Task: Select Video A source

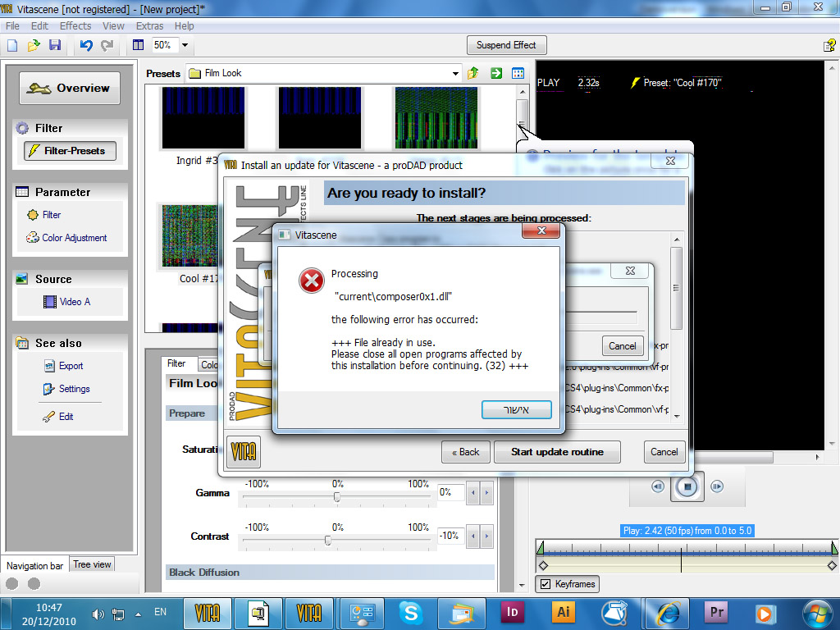Action: point(67,302)
